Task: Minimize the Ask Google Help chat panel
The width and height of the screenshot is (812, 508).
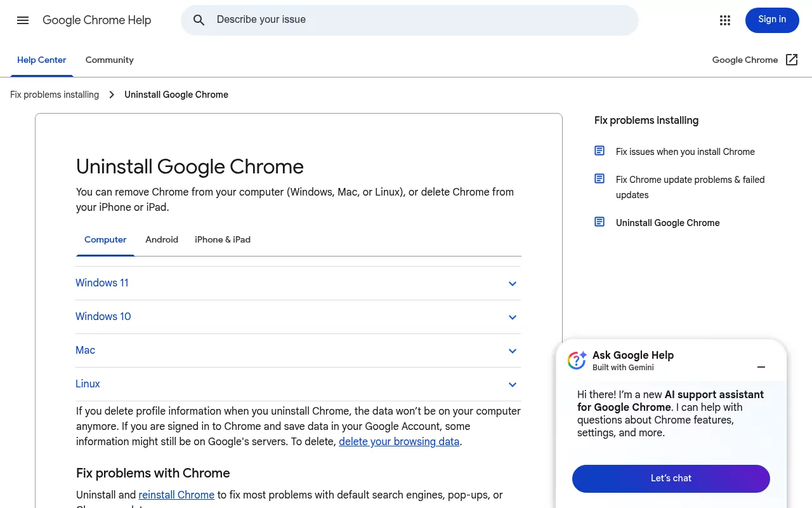Action: click(x=761, y=367)
